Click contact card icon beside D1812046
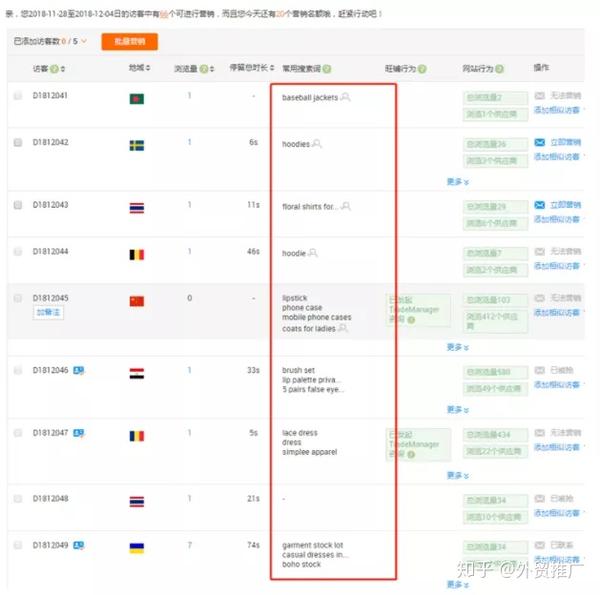The image size is (600, 595). pyautogui.click(x=78, y=370)
